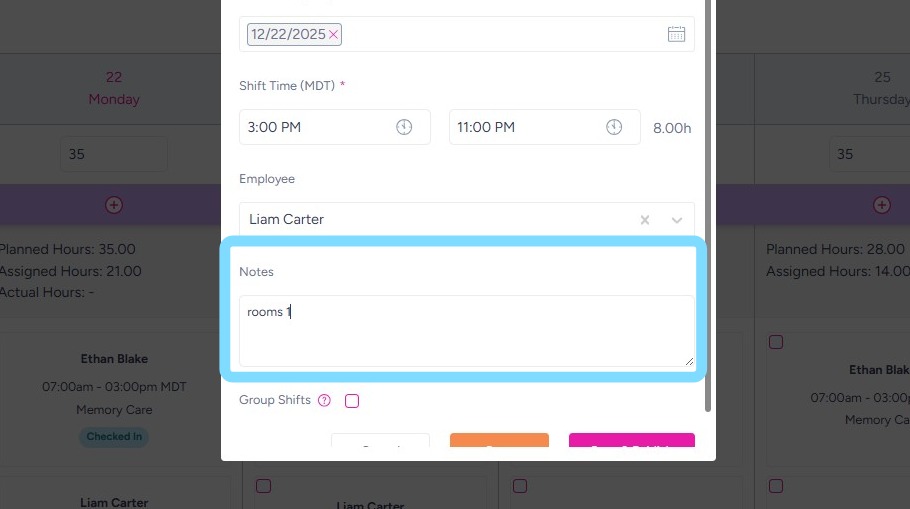Select the checkbox above the Liam Carter shift
Screen dimensions: 910x509
click(263, 486)
